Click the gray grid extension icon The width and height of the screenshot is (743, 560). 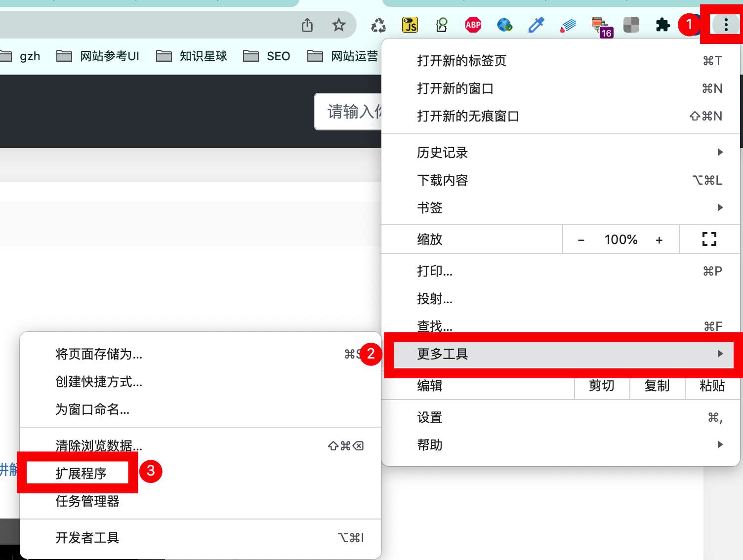[x=631, y=24]
